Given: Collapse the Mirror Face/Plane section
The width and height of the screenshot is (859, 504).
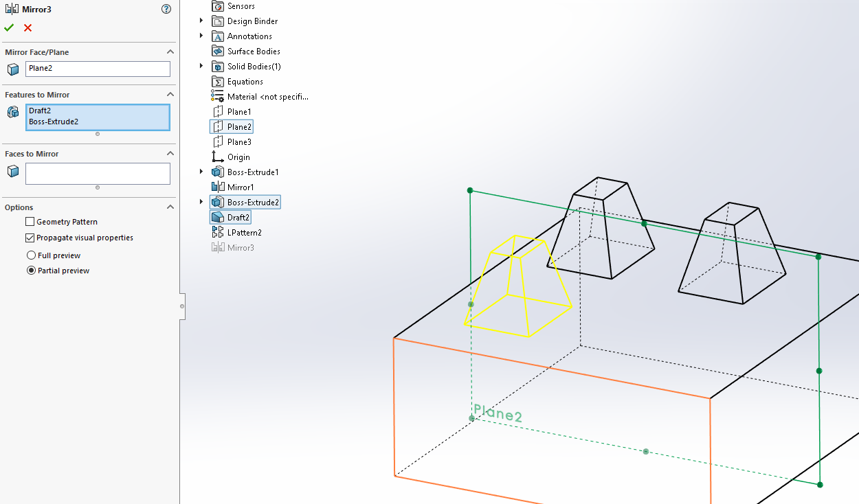Looking at the screenshot, I should [x=170, y=52].
